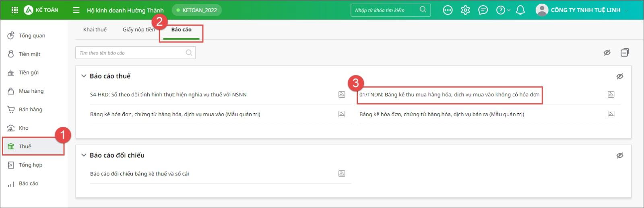Switch to the Khai thuế tab
644x208 pixels.
pyautogui.click(x=95, y=29)
